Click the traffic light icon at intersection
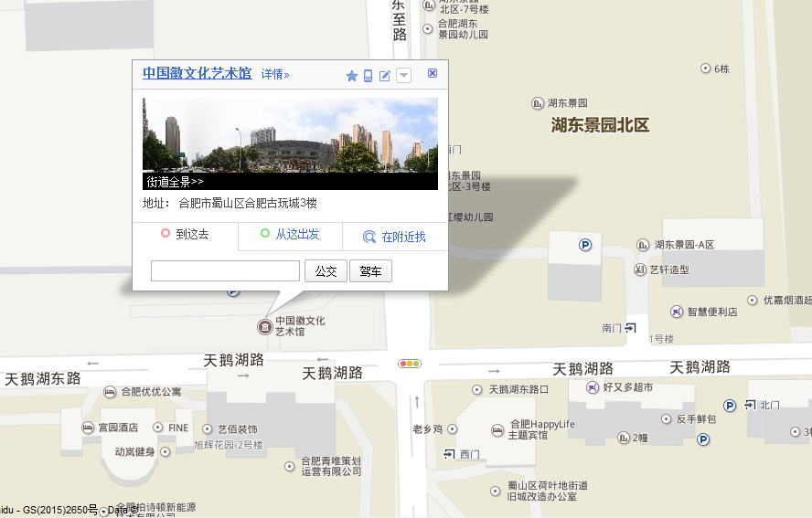 coord(410,364)
